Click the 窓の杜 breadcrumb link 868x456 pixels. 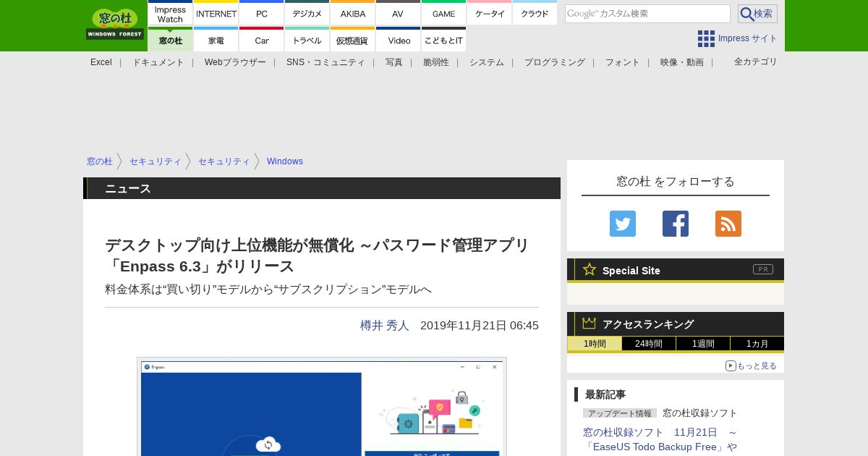coord(100,161)
